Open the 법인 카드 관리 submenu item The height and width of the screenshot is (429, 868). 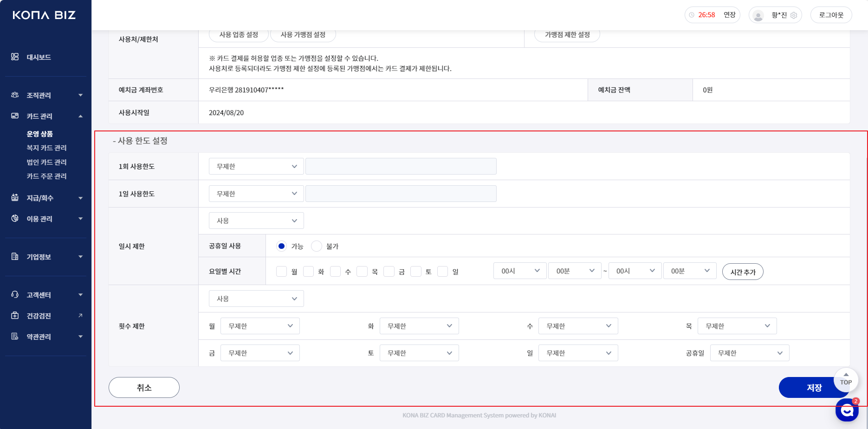tap(47, 162)
